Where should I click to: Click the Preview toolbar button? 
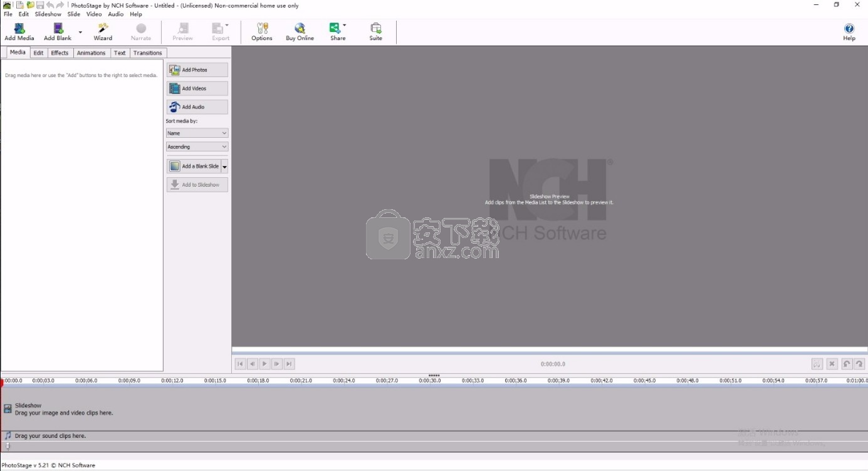(x=183, y=32)
